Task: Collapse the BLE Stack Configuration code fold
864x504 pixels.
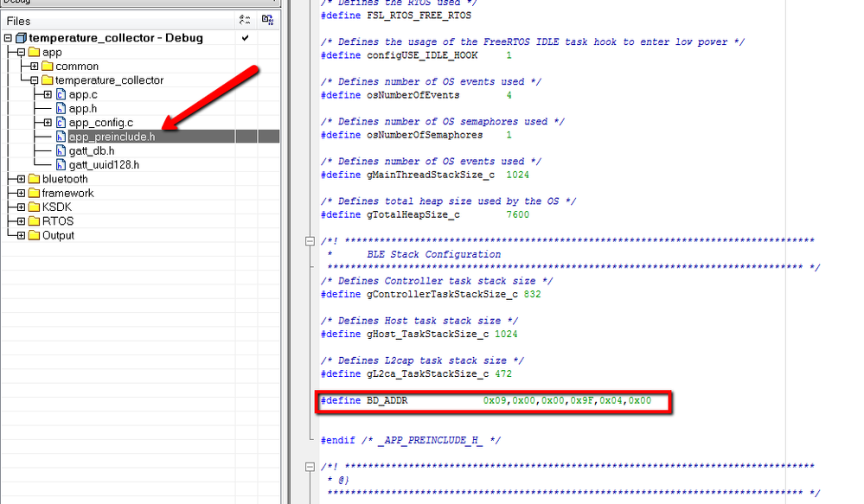Action: 310,240
